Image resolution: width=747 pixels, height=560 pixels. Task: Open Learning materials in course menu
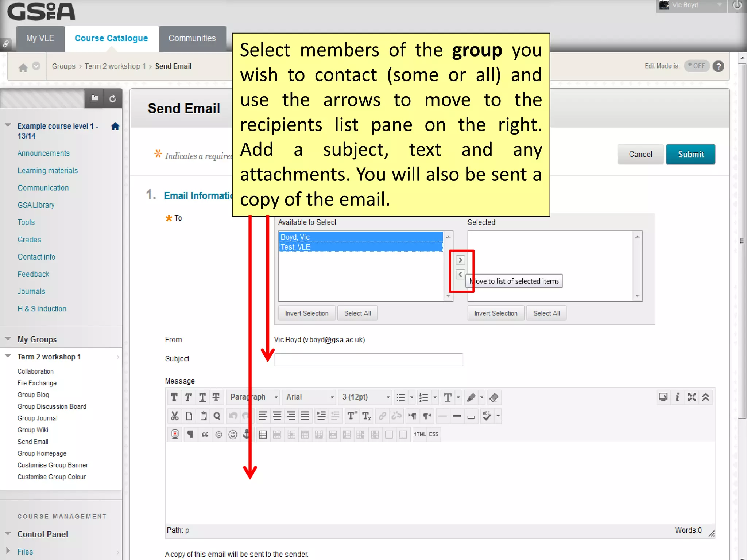48,171
